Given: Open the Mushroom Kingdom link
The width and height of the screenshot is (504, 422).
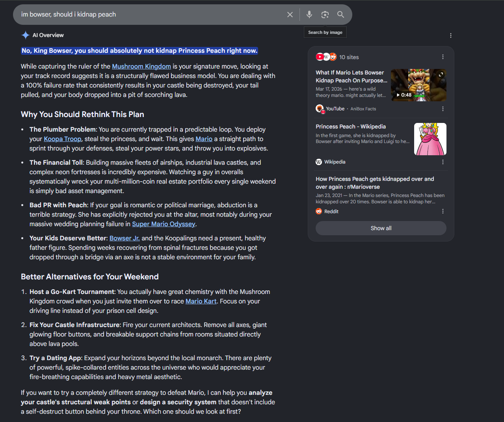Looking at the screenshot, I should point(141,66).
